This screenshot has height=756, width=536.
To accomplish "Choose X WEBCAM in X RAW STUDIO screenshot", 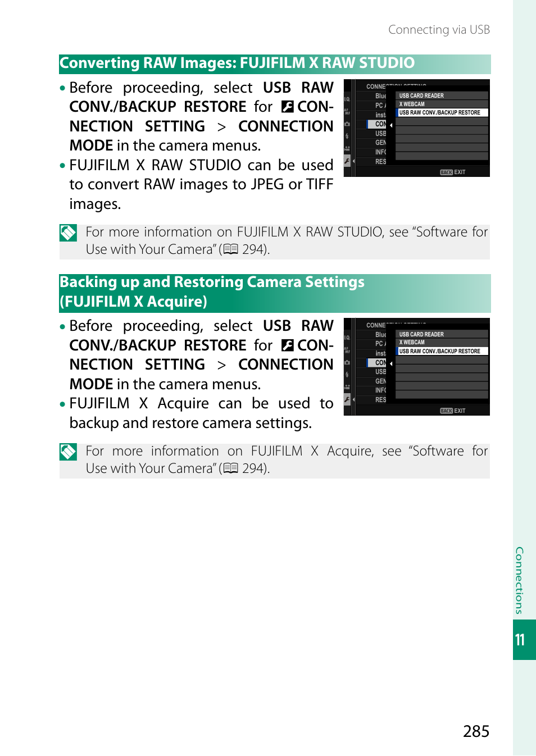I will click(x=442, y=104).
